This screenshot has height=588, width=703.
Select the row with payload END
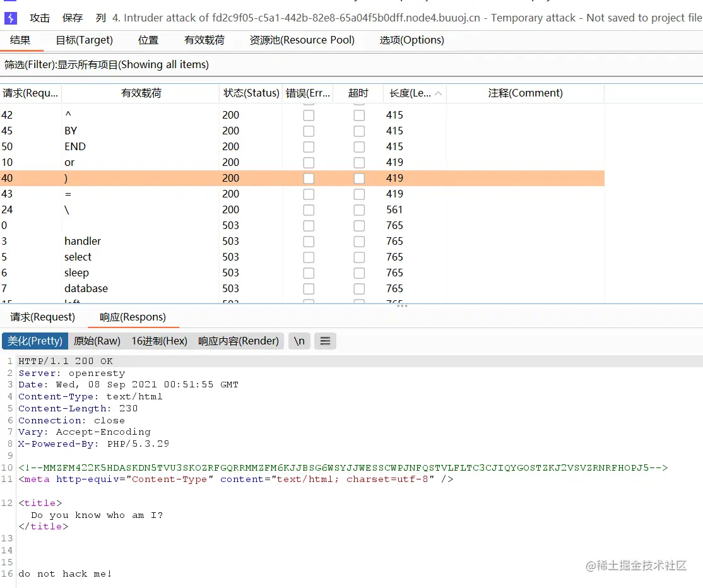pos(302,146)
